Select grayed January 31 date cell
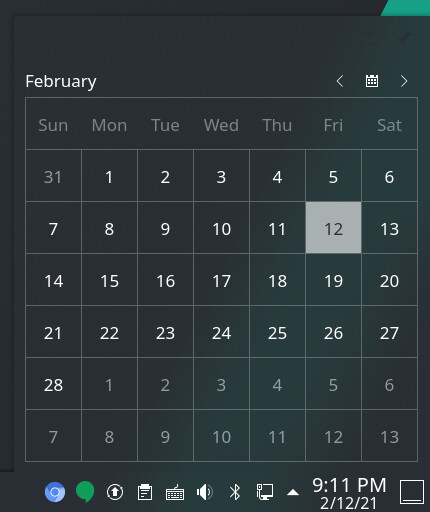The image size is (430, 512). [x=53, y=176]
